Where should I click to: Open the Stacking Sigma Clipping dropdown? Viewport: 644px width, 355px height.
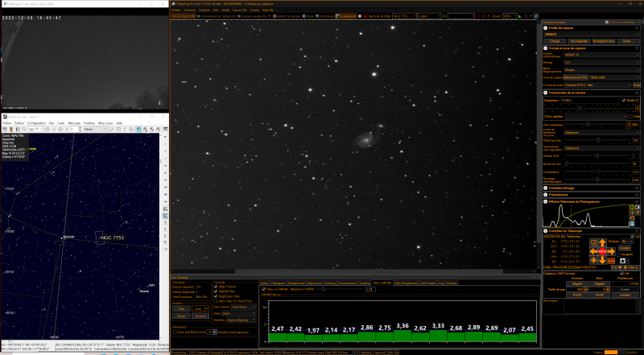click(241, 320)
